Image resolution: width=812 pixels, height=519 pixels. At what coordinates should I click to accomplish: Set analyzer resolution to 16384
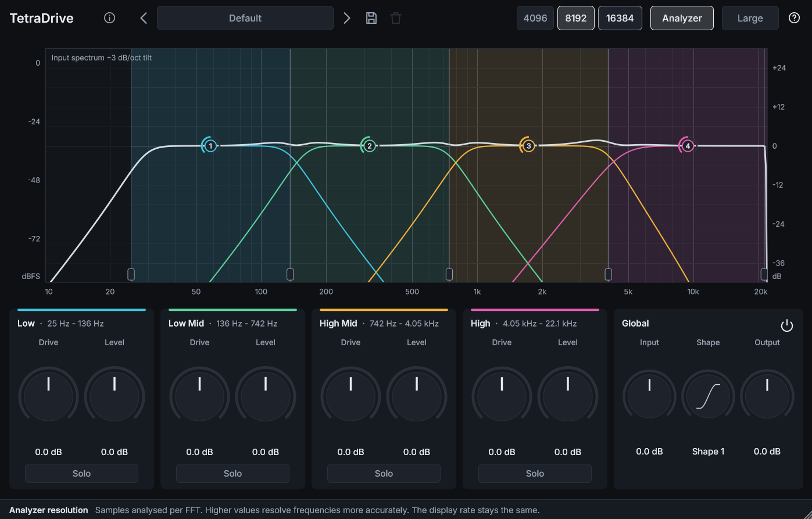(620, 18)
